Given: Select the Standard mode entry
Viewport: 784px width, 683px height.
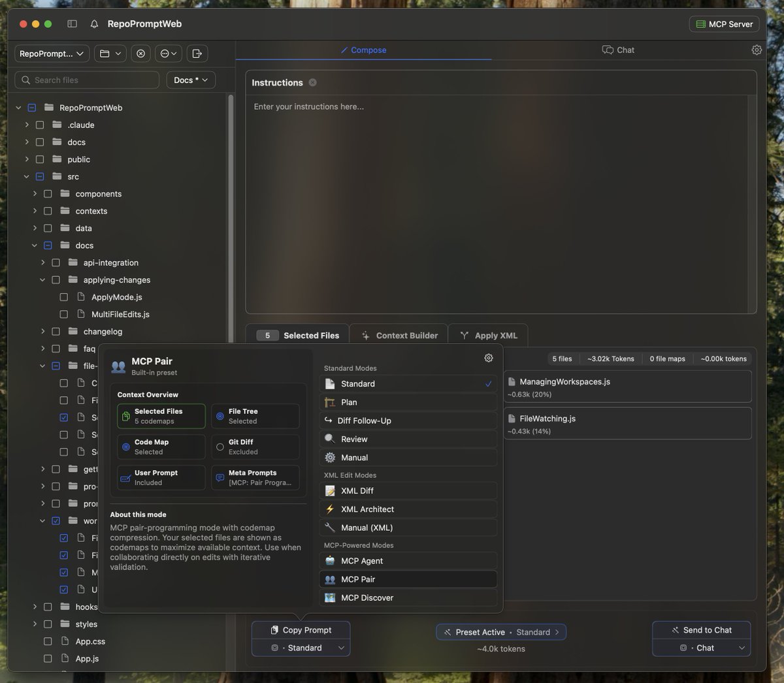Looking at the screenshot, I should 408,384.
